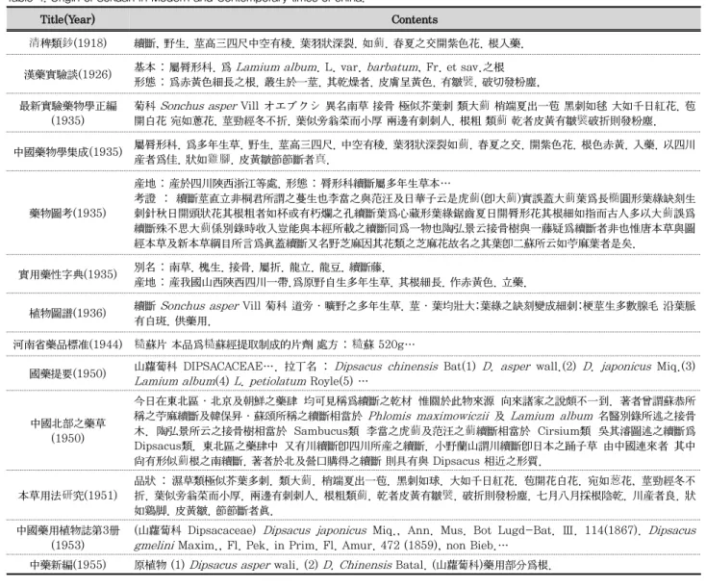706x588 pixels.
Task: Select the title cell '中國北部之藥草 (1950)'
Action: click(67, 430)
